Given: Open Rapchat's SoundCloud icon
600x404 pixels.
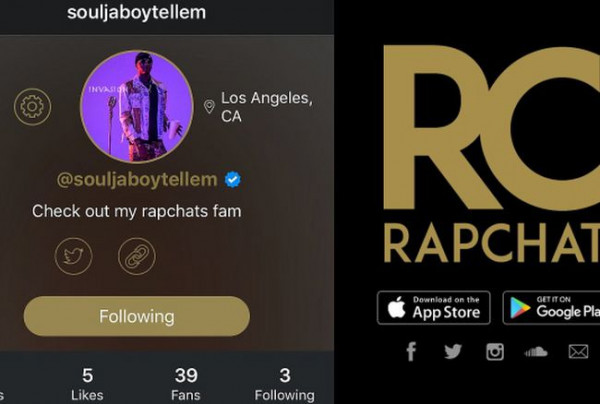Looking at the screenshot, I should pos(536,352).
